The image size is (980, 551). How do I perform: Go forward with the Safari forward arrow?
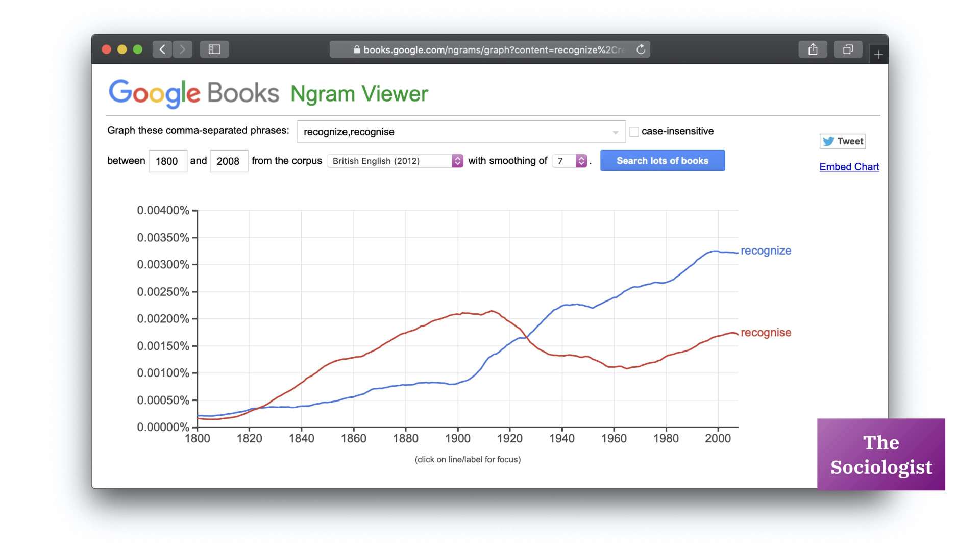pos(182,49)
